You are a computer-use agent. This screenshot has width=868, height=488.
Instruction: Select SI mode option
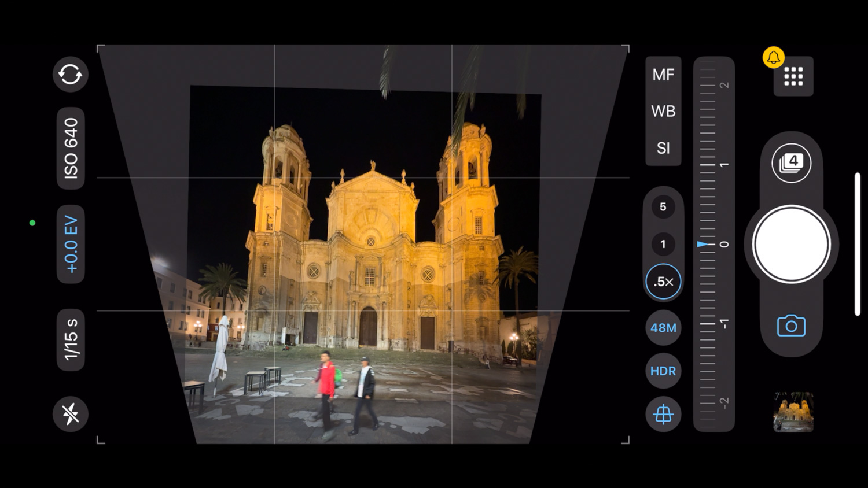coord(663,148)
